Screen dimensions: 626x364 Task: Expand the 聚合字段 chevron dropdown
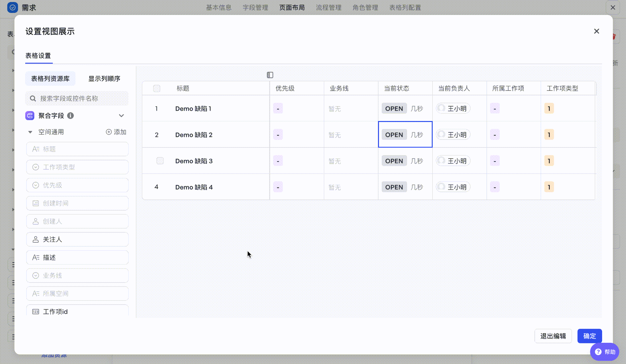tap(121, 116)
